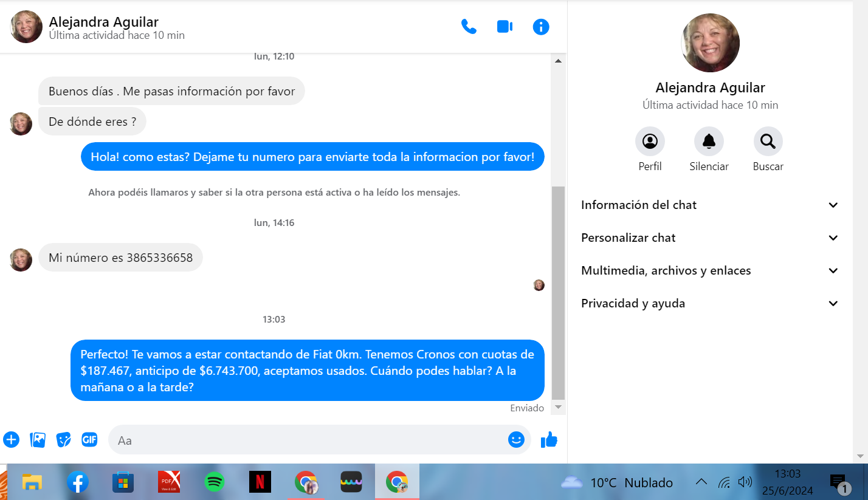Expand Información del chat section
The height and width of the screenshot is (500, 868).
pos(710,205)
